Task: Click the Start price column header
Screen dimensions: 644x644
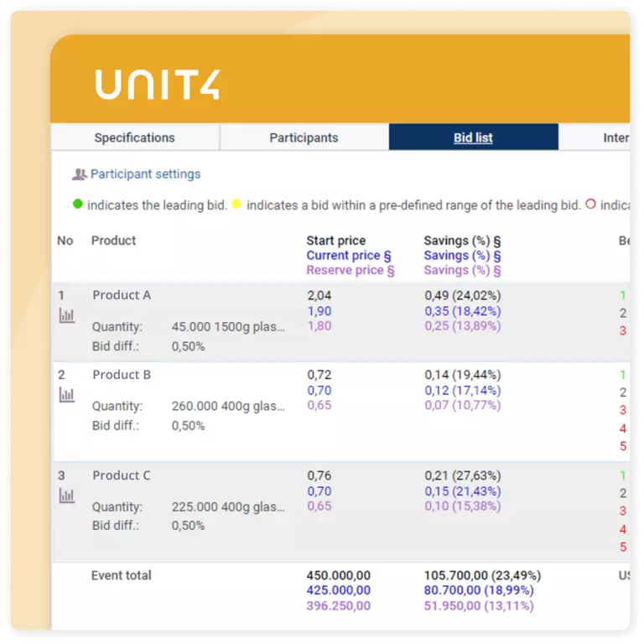Action: pyautogui.click(x=336, y=241)
